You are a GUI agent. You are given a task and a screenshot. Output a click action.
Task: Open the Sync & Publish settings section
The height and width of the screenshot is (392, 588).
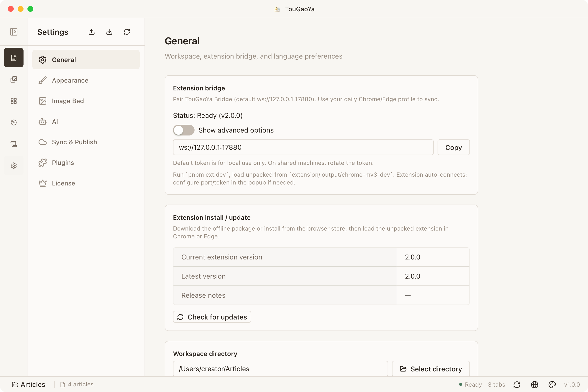coord(86,142)
